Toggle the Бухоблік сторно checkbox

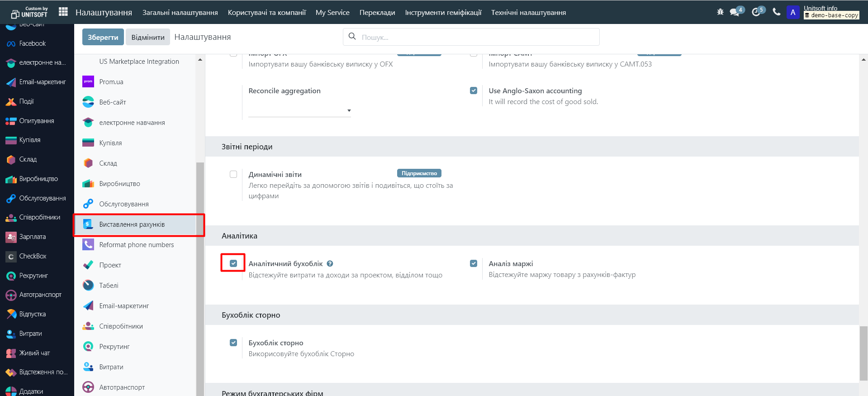click(233, 343)
